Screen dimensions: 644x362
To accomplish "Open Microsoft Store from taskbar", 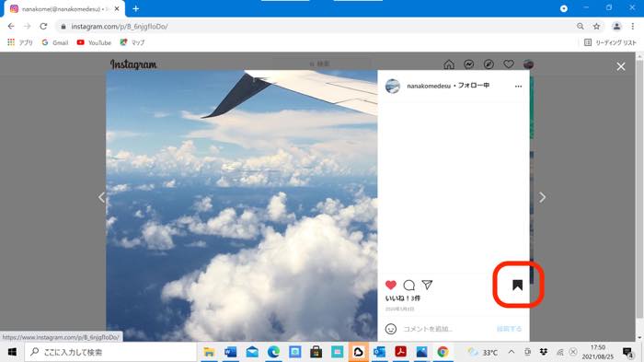I will point(316,352).
